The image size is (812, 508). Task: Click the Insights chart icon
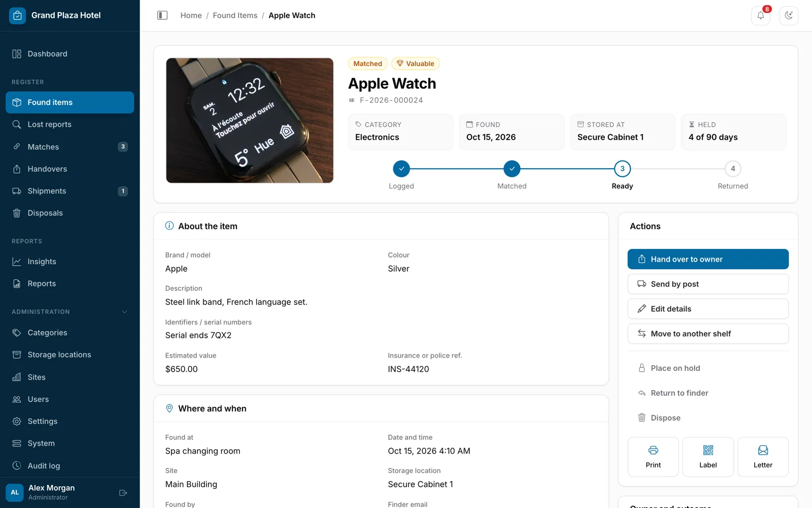coord(17,262)
